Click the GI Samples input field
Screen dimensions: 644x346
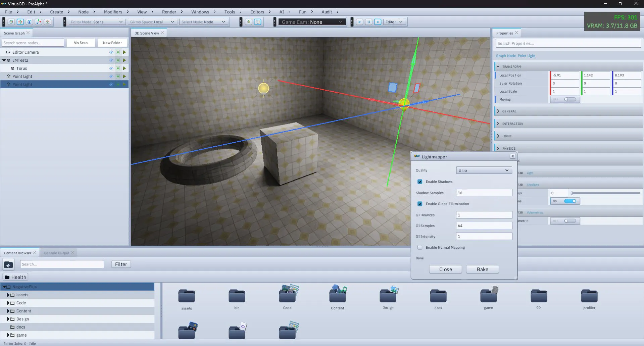pos(484,226)
